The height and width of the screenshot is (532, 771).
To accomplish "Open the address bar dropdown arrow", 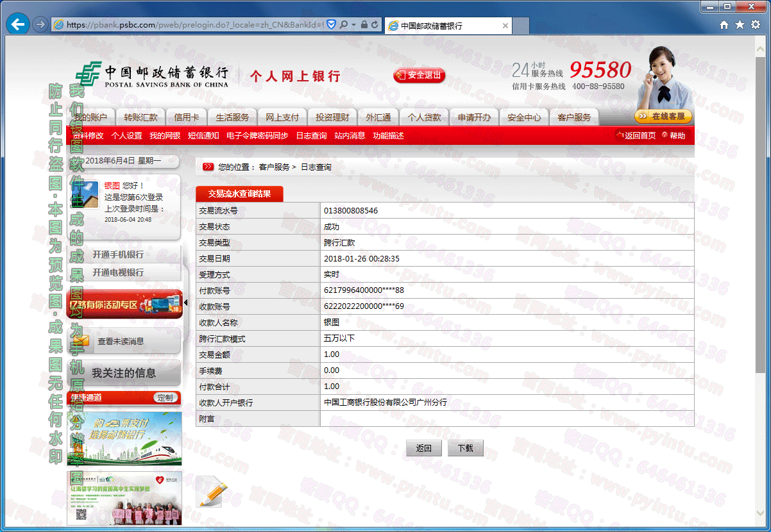I will click(353, 24).
